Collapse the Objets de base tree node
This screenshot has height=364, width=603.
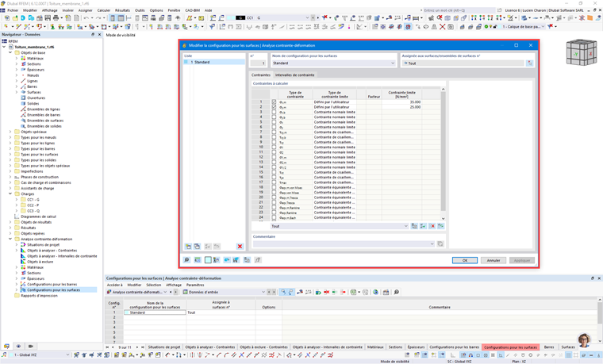point(10,52)
